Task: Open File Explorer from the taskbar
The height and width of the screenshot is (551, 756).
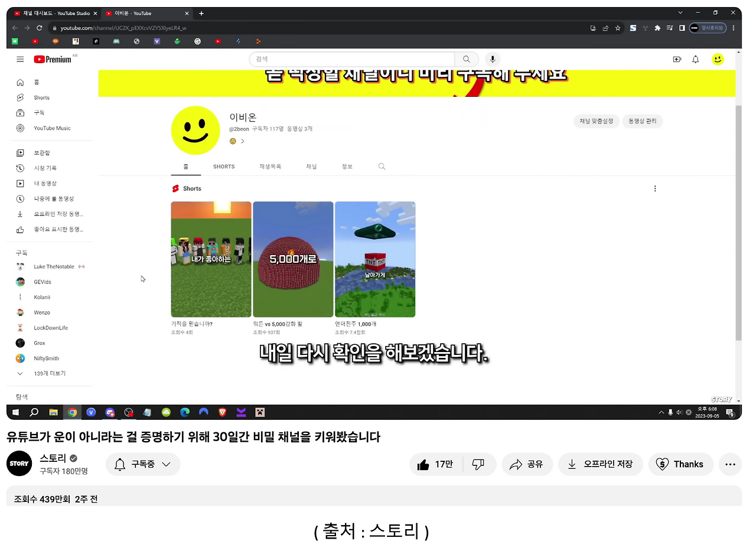Action: [x=53, y=412]
